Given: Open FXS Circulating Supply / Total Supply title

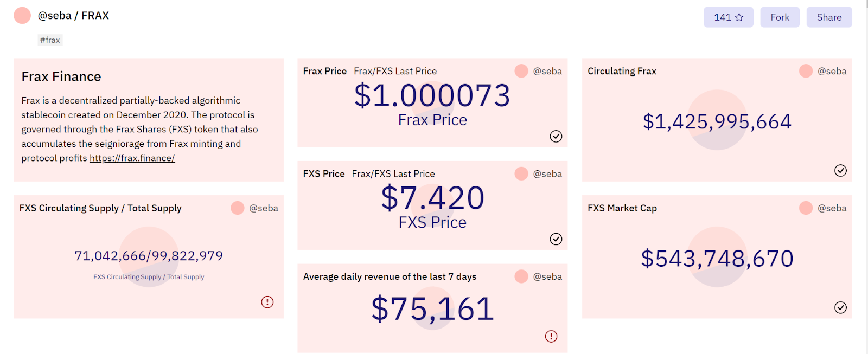Looking at the screenshot, I should [x=100, y=208].
